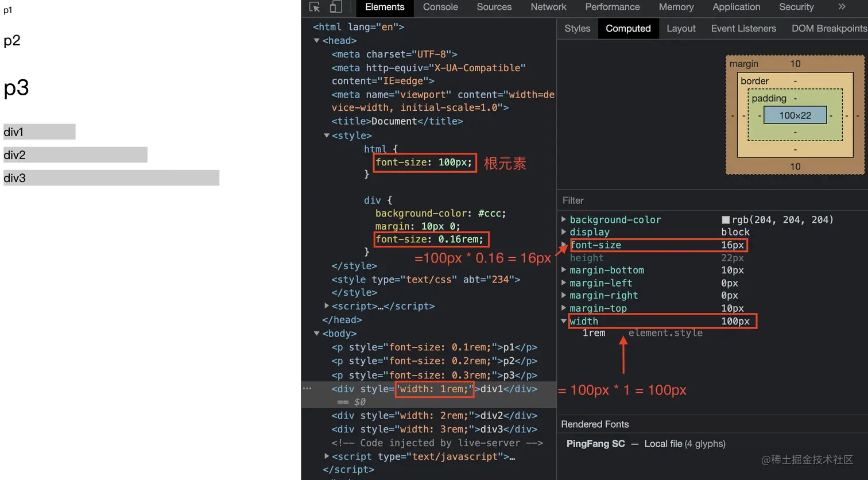Switch to the Styles pane
The image size is (868, 480).
point(578,28)
